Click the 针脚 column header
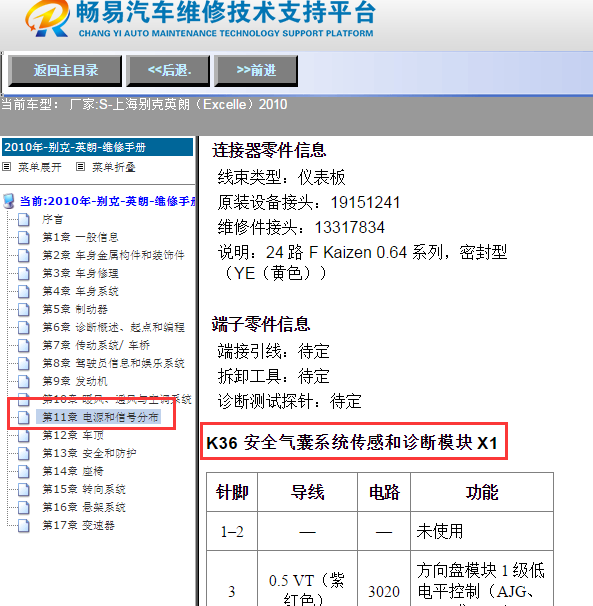This screenshot has height=606, width=593. pyautogui.click(x=232, y=492)
